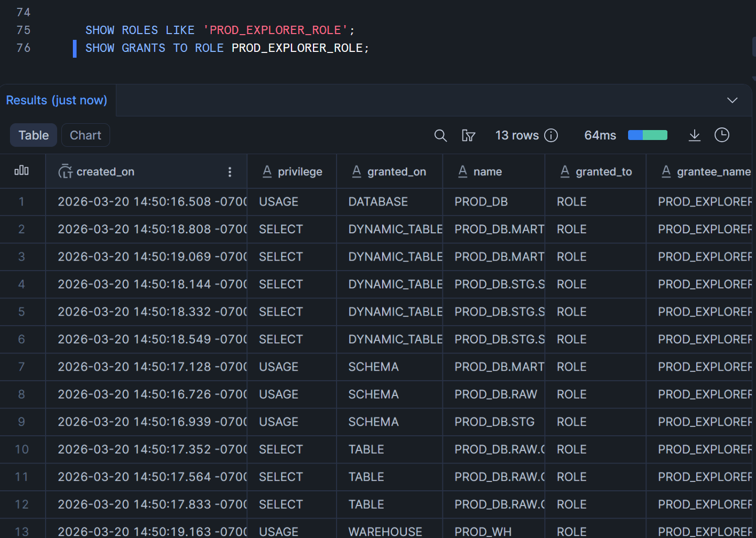756x538 pixels.
Task: Click the WAREHOUSE cell in row 13
Action: coord(385,531)
